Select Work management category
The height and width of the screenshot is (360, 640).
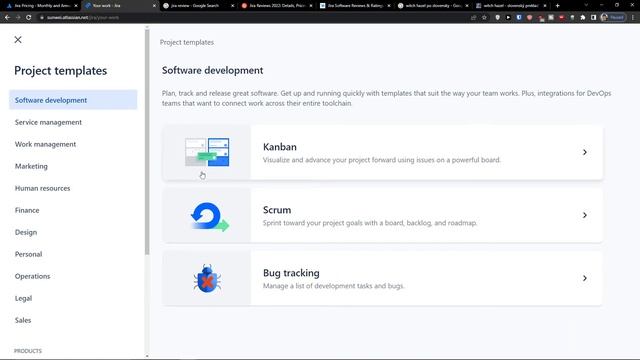[x=45, y=144]
